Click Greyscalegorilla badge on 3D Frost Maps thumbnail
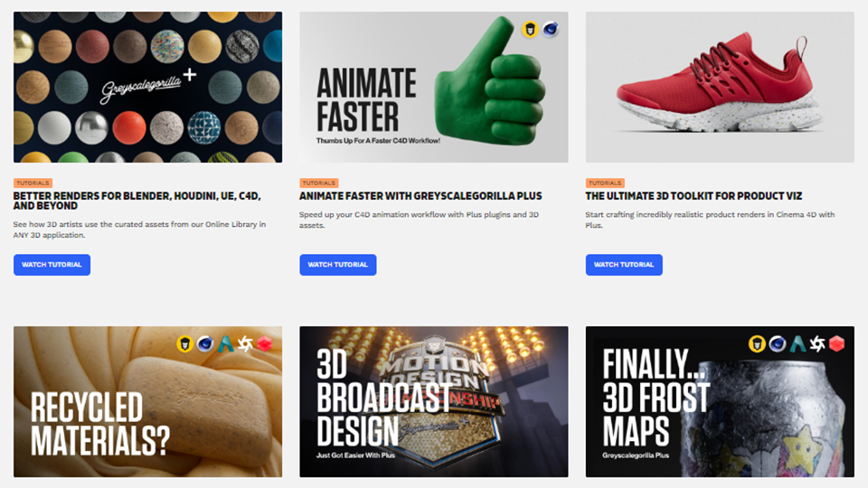 tap(757, 344)
